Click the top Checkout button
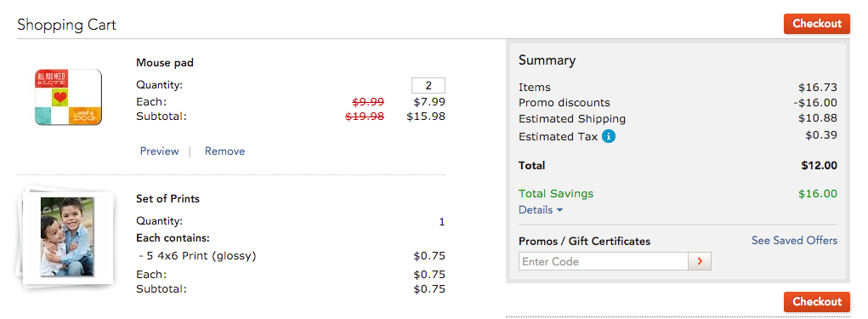868x319 pixels. pos(816,24)
